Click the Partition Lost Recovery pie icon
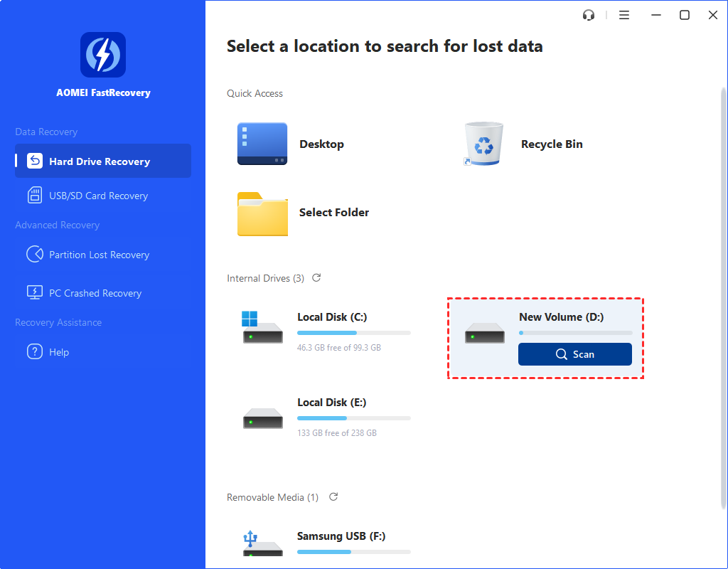The width and height of the screenshot is (728, 569). (35, 254)
